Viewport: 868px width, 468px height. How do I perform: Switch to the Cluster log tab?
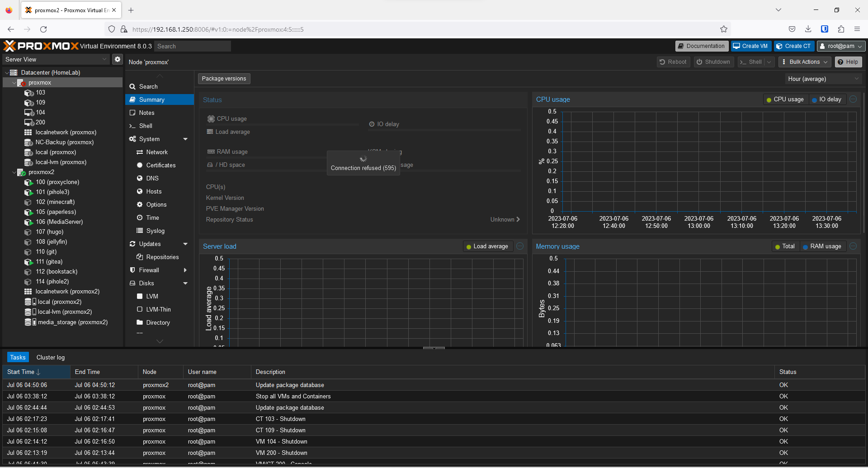(50, 357)
